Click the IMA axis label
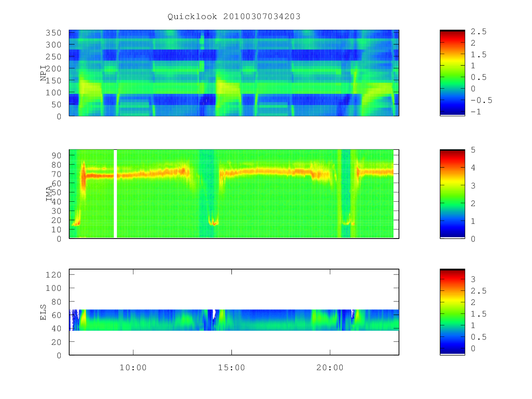This screenshot has height=399, width=532. click(x=50, y=194)
